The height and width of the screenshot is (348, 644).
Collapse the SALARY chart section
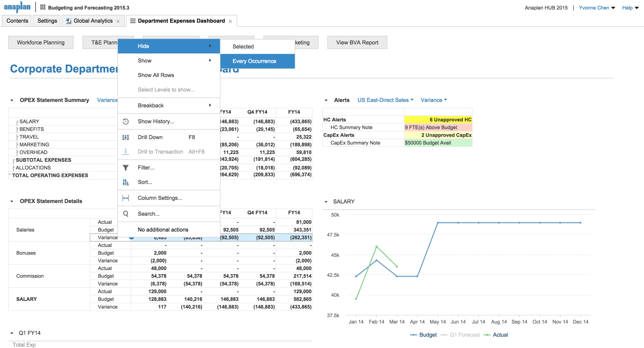pyautogui.click(x=326, y=202)
